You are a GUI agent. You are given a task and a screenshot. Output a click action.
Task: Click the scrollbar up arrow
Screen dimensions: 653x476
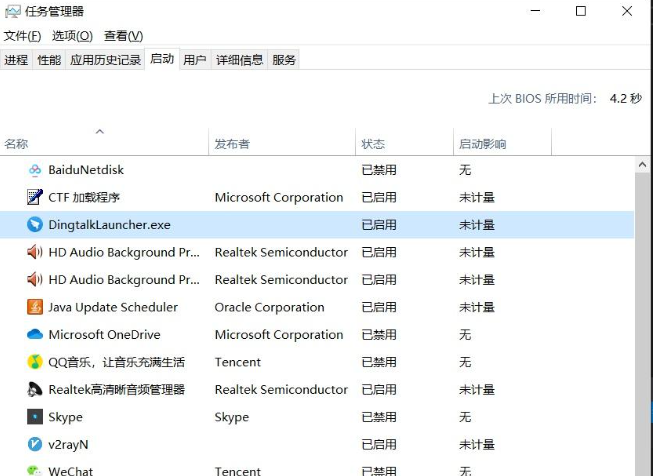pyautogui.click(x=642, y=164)
